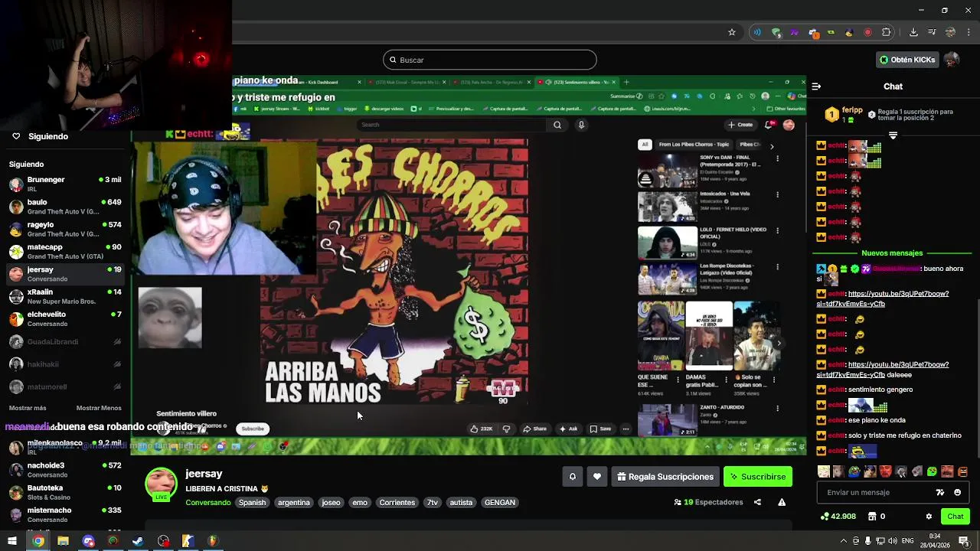Open xRaalin's channel in sidebar
The height and width of the screenshot is (551, 980).
pos(65,296)
